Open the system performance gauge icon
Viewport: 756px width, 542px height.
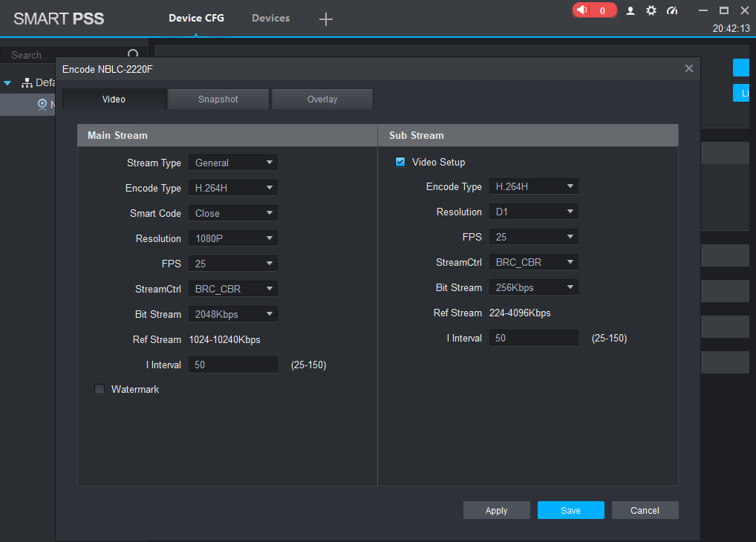tap(672, 10)
